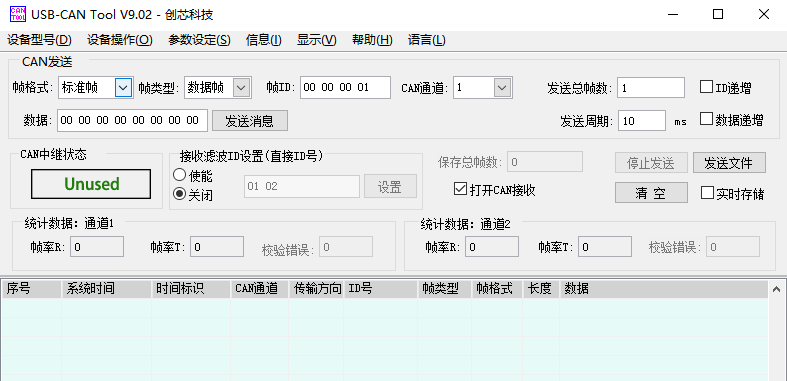787x381 pixels.
Task: Click the 传输方向 column header
Action: tap(316, 289)
